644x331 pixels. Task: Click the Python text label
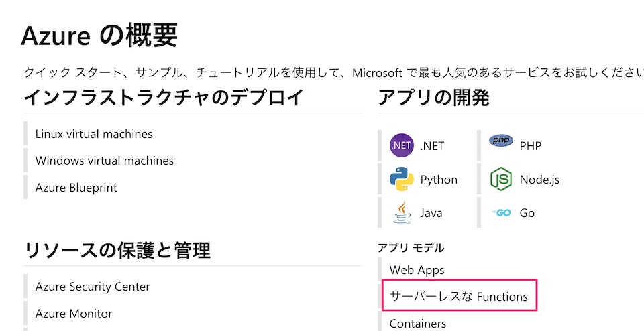(439, 180)
